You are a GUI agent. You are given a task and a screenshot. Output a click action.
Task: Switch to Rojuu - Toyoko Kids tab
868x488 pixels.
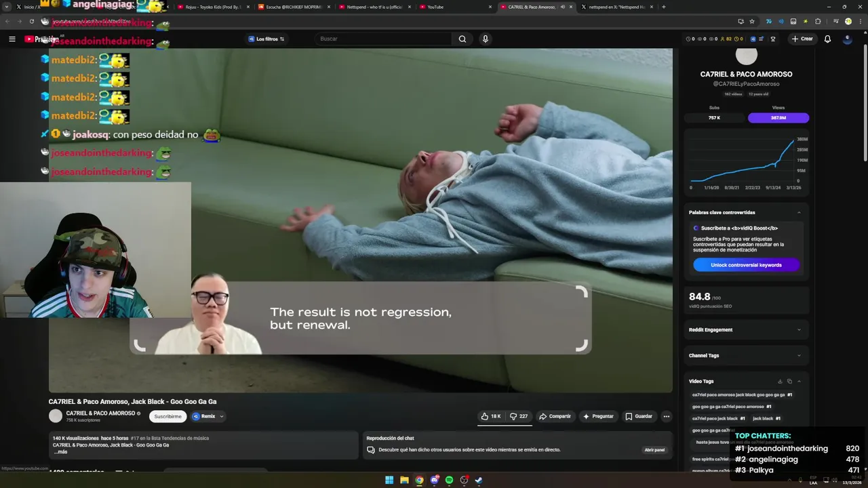[214, 7]
